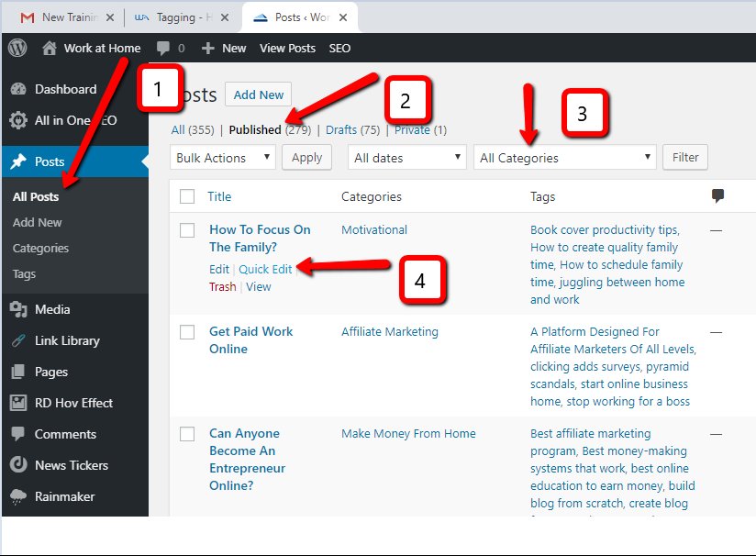Check the box for Can Anyone Become An Entrepreneur
This screenshot has width=756, height=556.
[187, 434]
